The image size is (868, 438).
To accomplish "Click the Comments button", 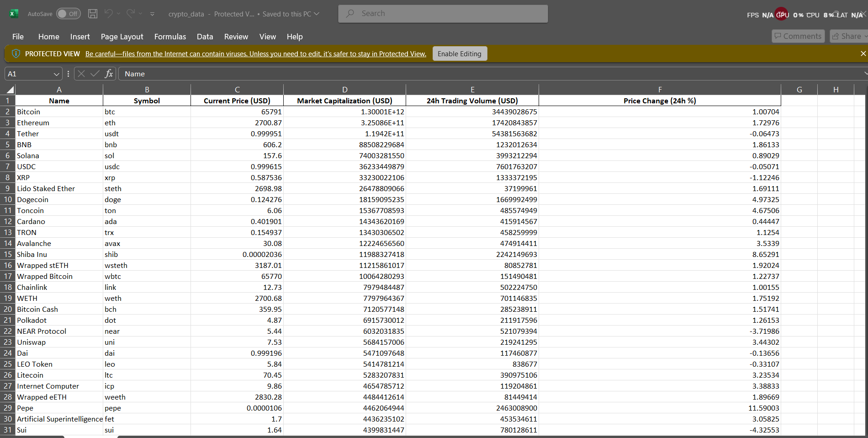I will 798,36.
